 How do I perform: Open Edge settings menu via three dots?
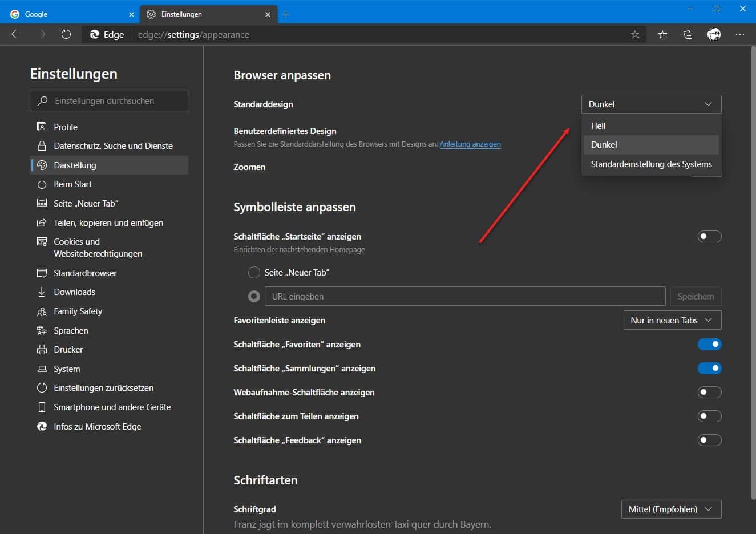[740, 34]
